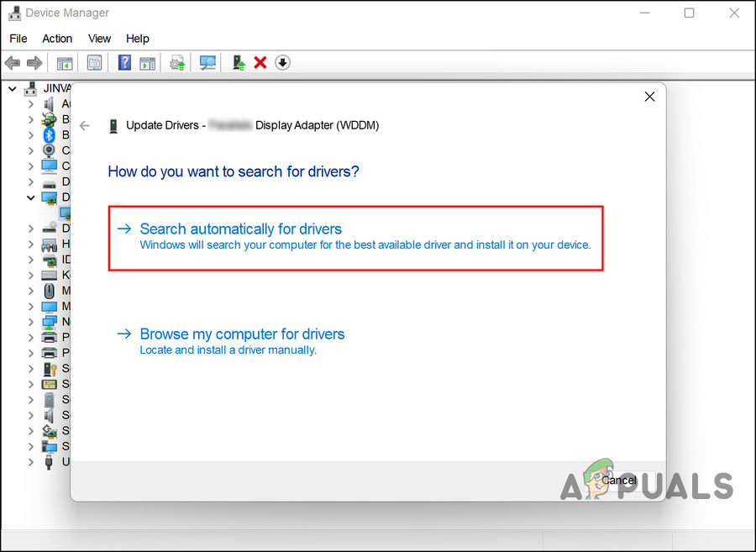This screenshot has height=552, width=756.
Task: Collapse the expanded display adapters node chevron
Action: click(x=31, y=197)
